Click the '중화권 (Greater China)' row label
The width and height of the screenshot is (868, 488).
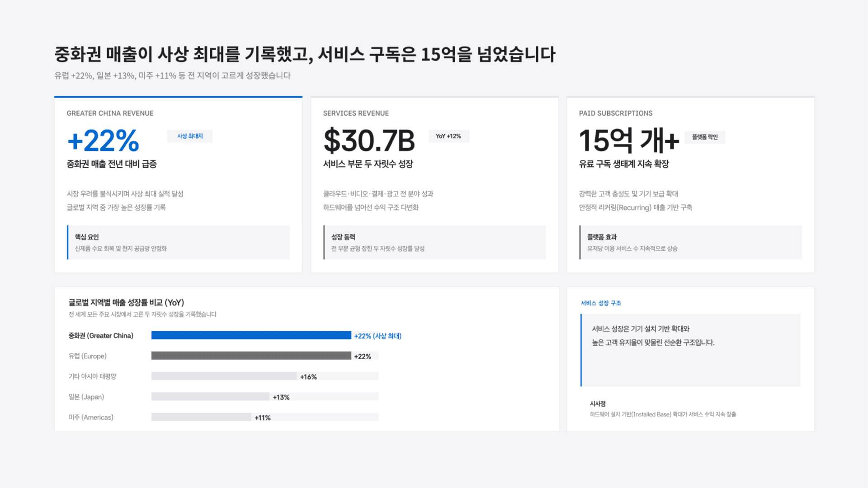(x=101, y=336)
